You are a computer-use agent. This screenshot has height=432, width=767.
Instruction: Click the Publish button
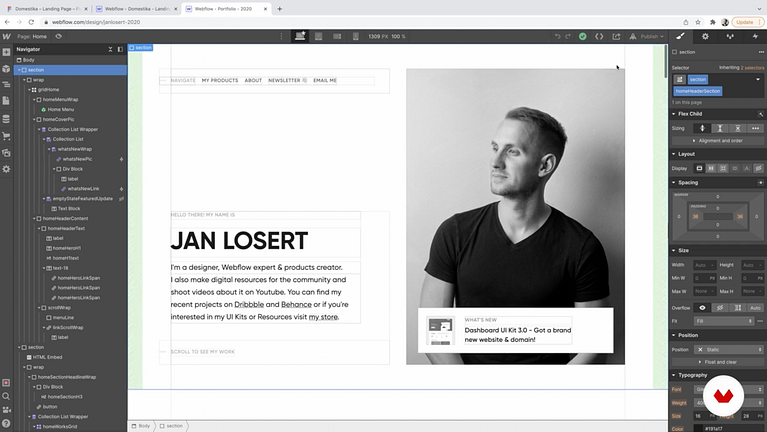pos(650,36)
